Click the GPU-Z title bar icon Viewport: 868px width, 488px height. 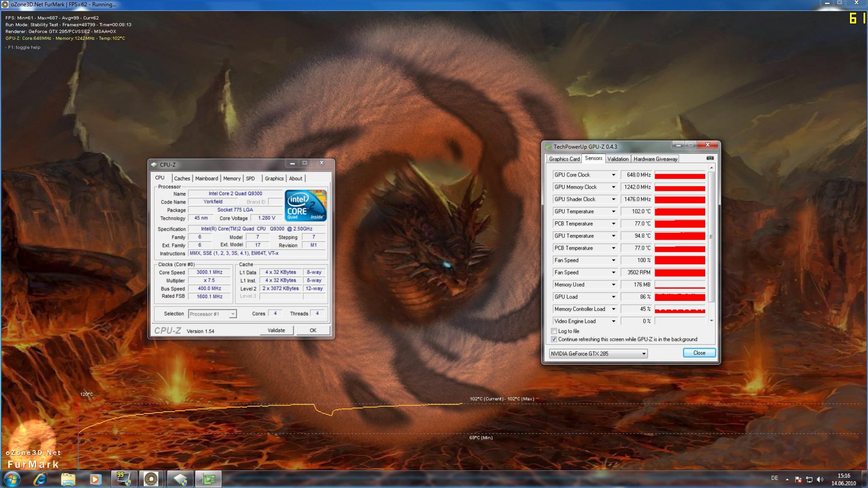point(548,147)
